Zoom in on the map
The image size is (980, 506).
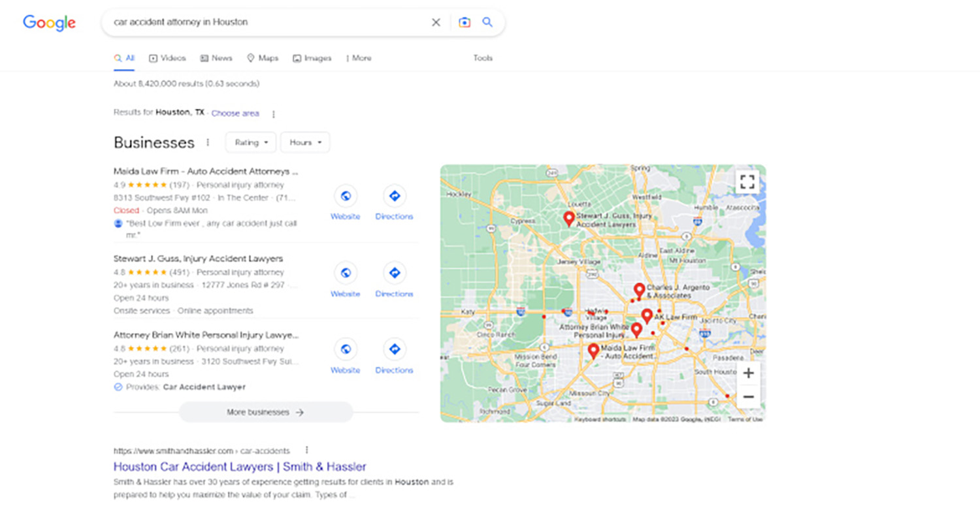point(749,373)
